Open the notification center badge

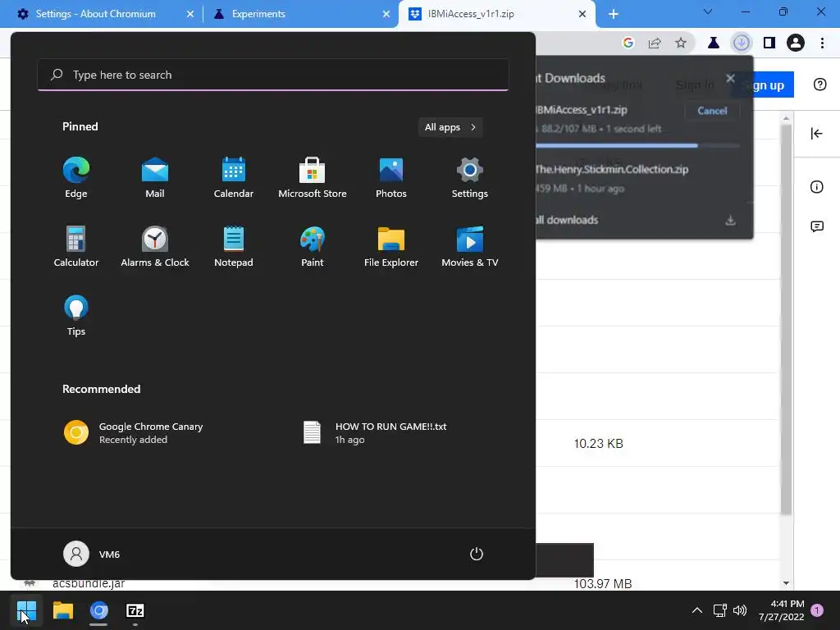pyautogui.click(x=817, y=610)
